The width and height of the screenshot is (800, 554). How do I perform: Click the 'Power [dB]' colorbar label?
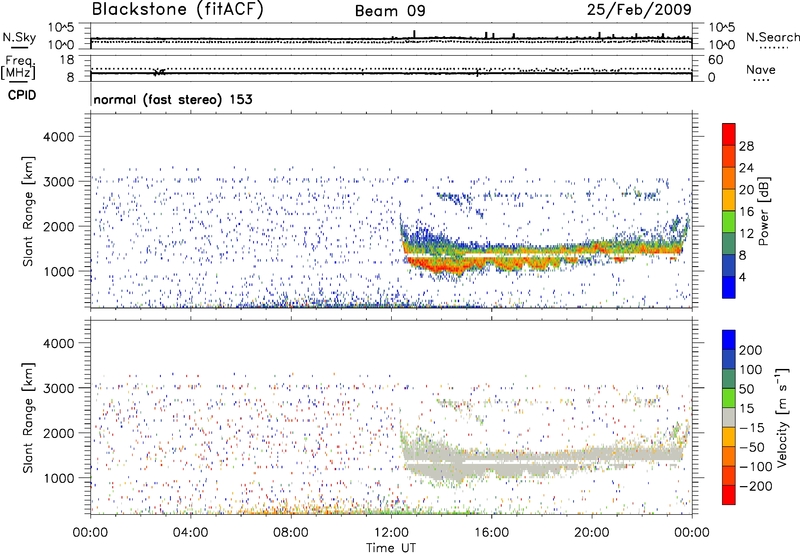coord(764,211)
